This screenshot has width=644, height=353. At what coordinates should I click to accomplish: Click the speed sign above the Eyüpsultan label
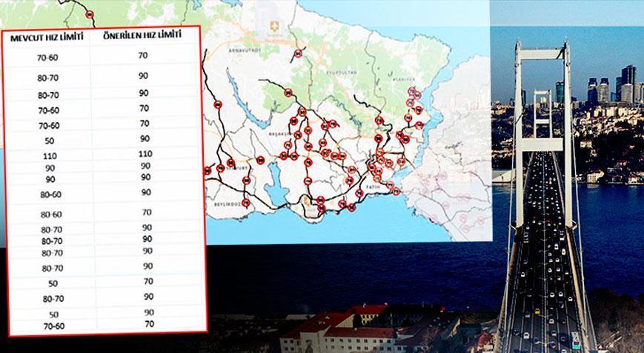[298, 53]
